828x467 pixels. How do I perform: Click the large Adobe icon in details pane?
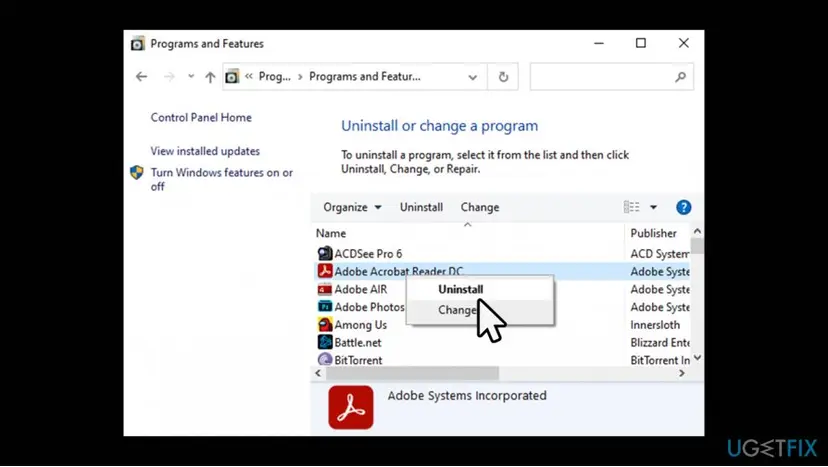point(351,407)
